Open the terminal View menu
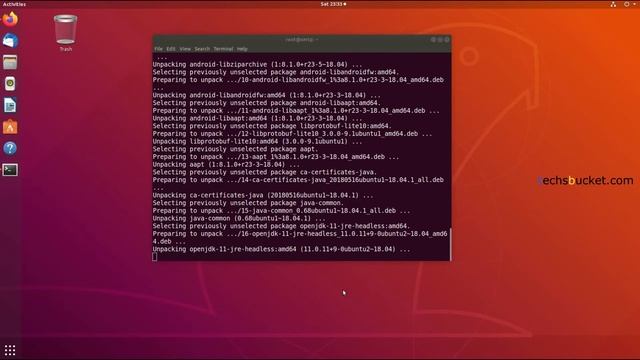The height and width of the screenshot is (360, 640). coord(185,49)
